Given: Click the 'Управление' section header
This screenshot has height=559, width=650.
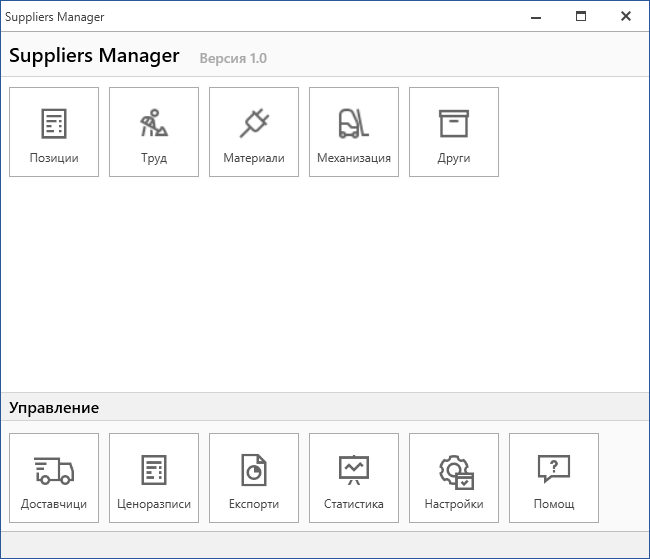Looking at the screenshot, I should coord(54,408).
